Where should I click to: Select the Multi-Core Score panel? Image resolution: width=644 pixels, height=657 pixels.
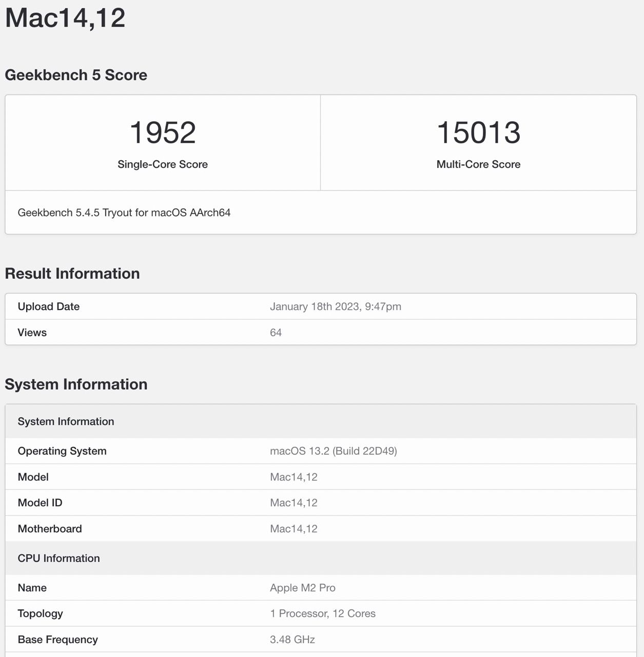click(x=478, y=142)
